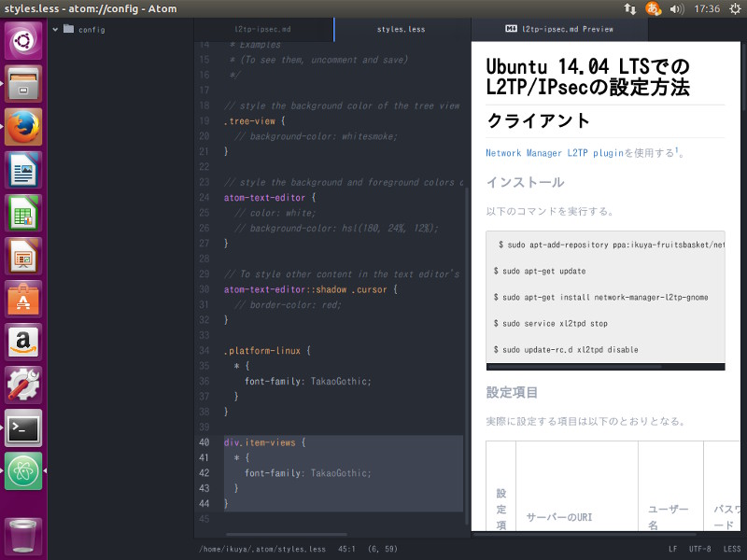Switch to the l2tp-ipsec.md tab

[262, 29]
